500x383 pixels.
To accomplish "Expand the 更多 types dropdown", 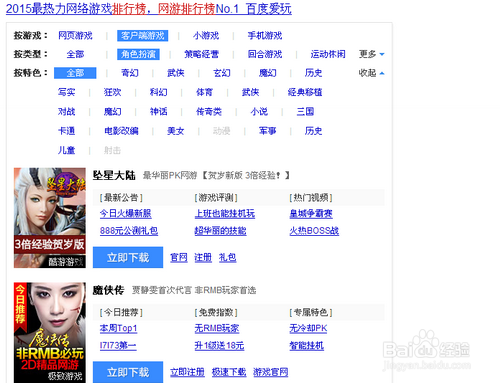I will coord(371,54).
